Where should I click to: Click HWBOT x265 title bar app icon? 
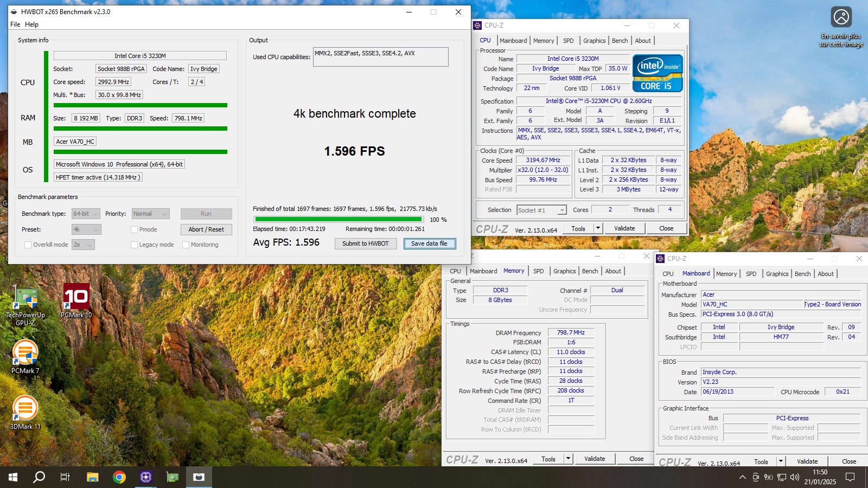14,12
